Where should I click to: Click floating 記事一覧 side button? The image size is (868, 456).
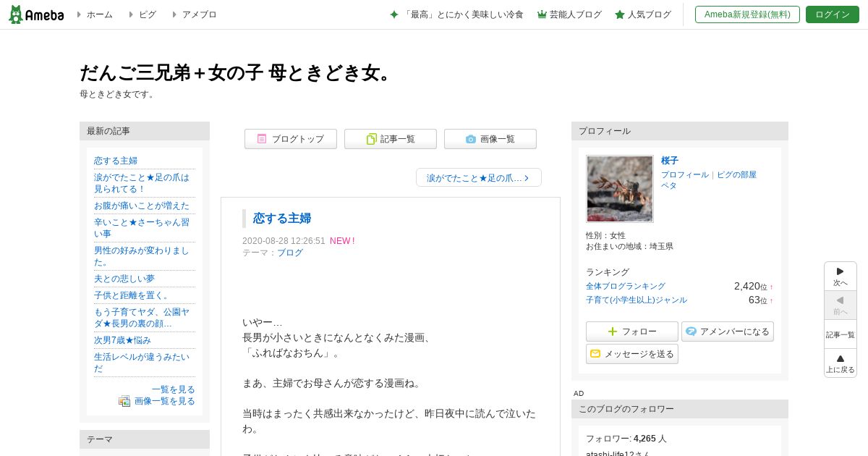pos(841,334)
